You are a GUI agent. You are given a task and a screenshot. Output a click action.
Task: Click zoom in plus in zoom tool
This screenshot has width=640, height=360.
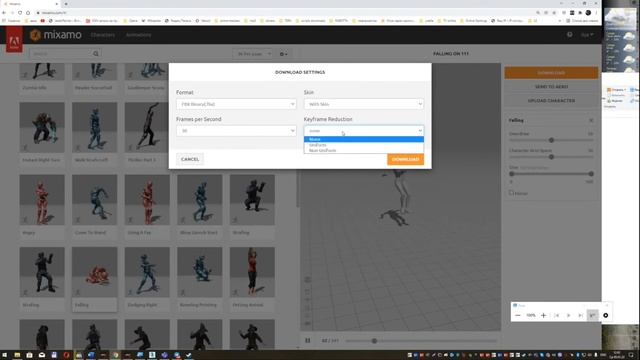(544, 316)
